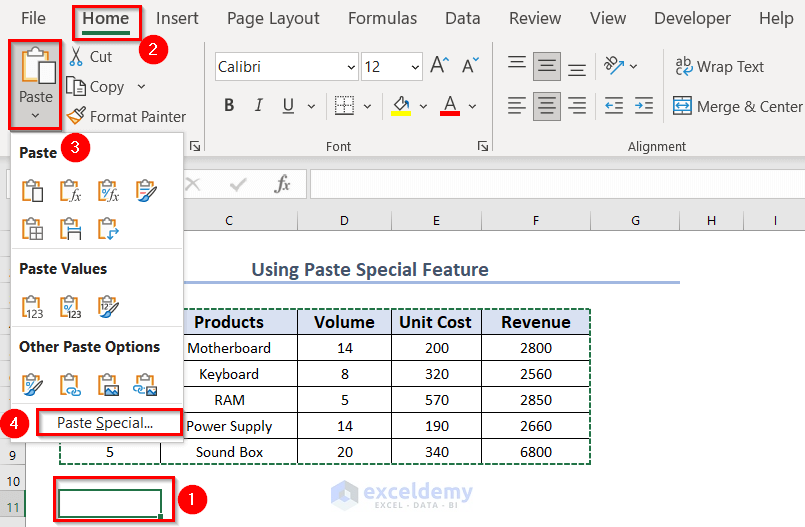Click the Format Painter brush icon
Image resolution: width=805 pixels, height=527 pixels.
point(76,116)
